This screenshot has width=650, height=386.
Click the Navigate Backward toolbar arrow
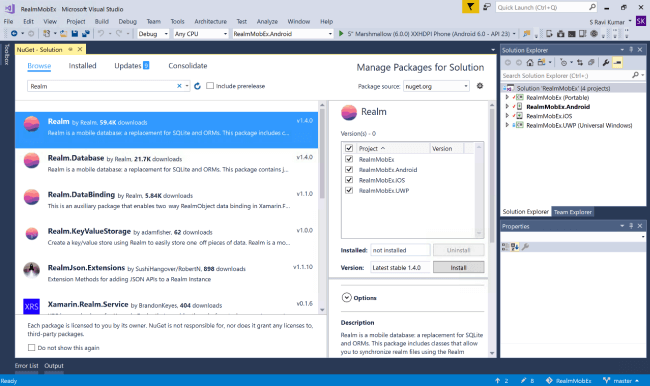point(14,34)
